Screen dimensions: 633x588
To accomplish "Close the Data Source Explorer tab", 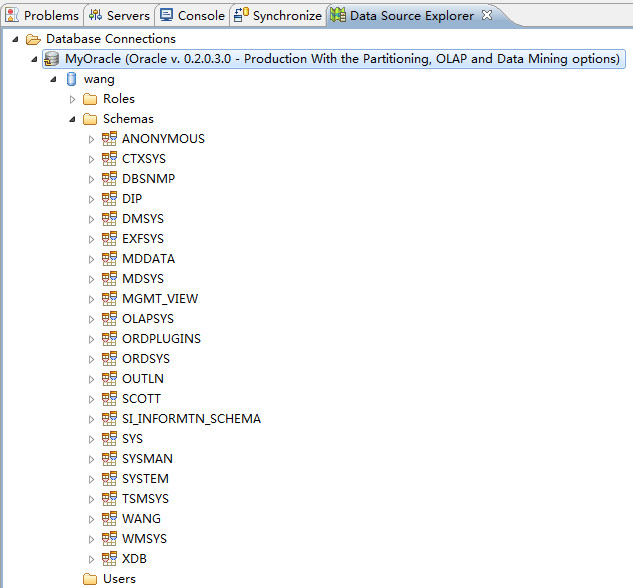I will [487, 15].
